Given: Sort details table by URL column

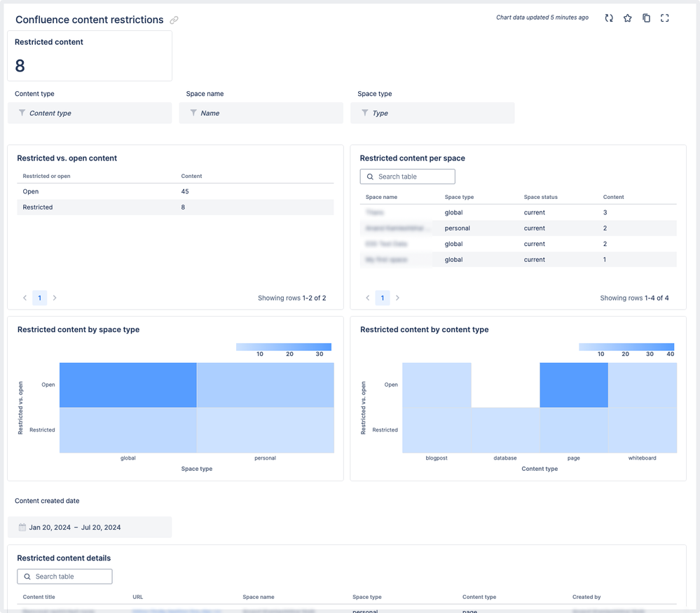Looking at the screenshot, I should pos(137,597).
